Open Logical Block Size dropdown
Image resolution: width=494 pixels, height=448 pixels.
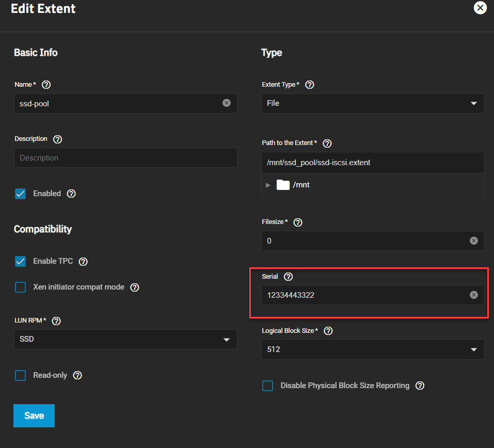tap(373, 349)
